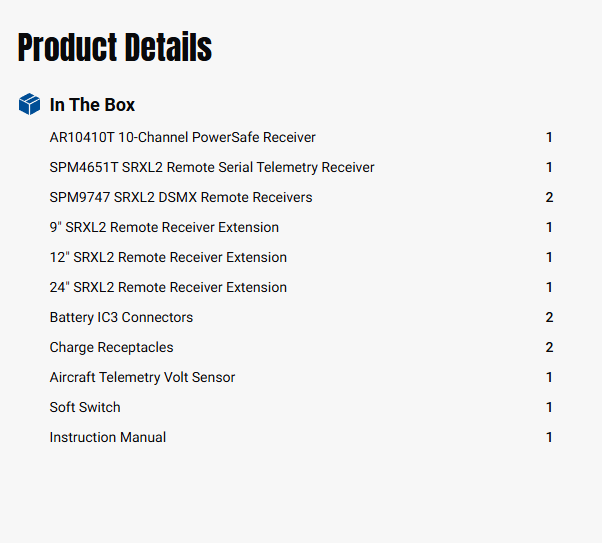The height and width of the screenshot is (543, 602).
Task: Select the In The Box heading
Action: click(92, 105)
